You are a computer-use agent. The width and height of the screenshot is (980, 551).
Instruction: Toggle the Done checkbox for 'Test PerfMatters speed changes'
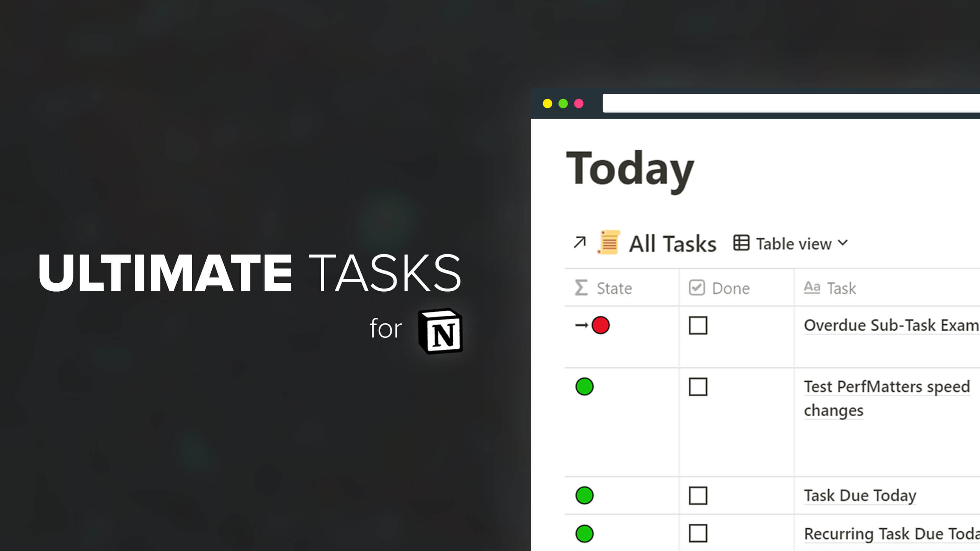coord(697,386)
